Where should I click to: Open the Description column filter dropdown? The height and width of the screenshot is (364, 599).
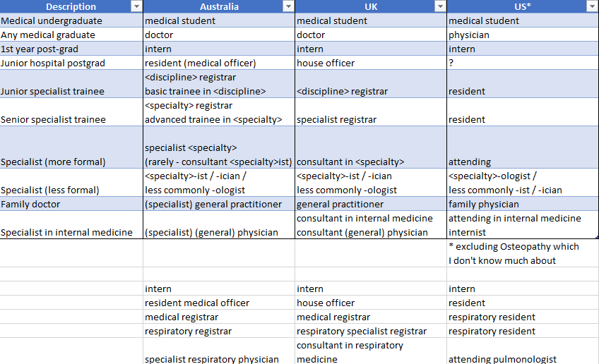coord(136,6)
